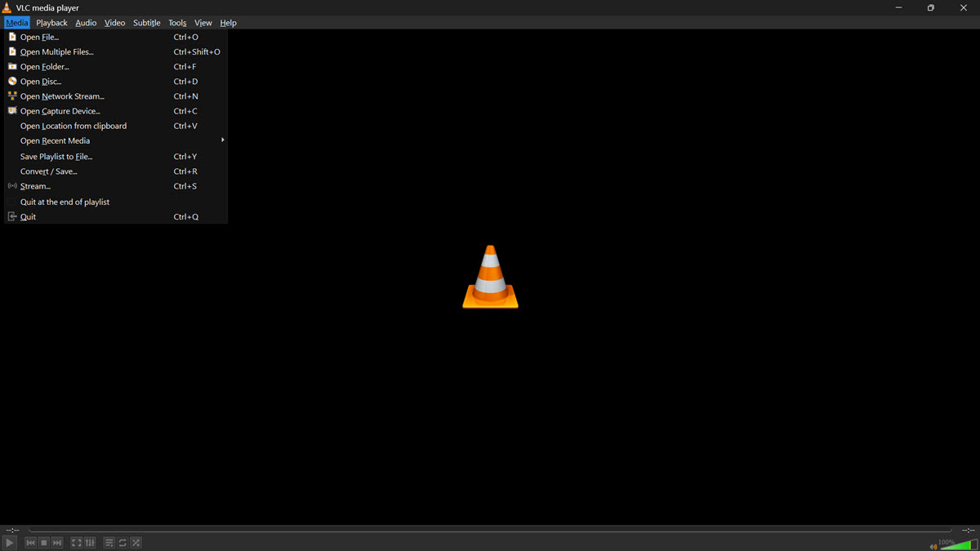This screenshot has height=551, width=980.
Task: Open the Video menu
Action: click(114, 23)
